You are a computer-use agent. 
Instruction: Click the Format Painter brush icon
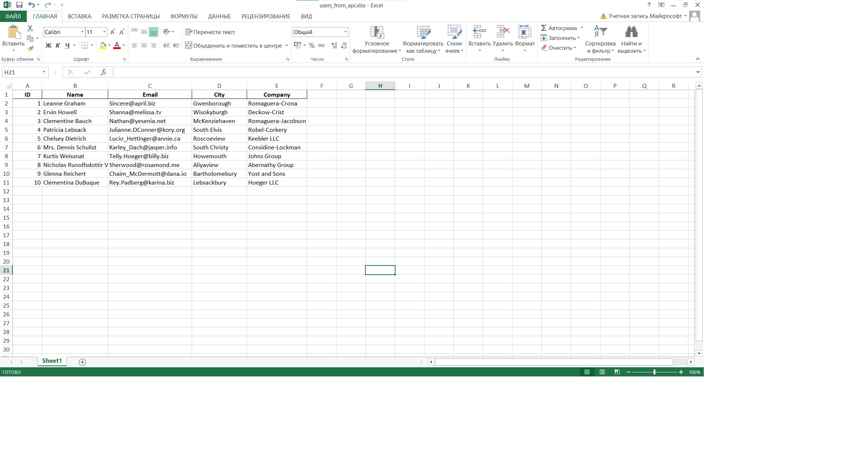[x=30, y=48]
